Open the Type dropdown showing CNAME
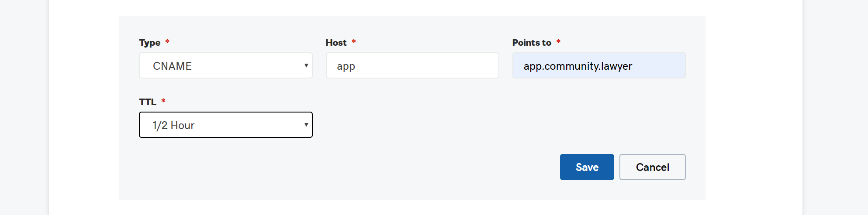Image resolution: width=868 pixels, height=215 pixels. tap(226, 65)
